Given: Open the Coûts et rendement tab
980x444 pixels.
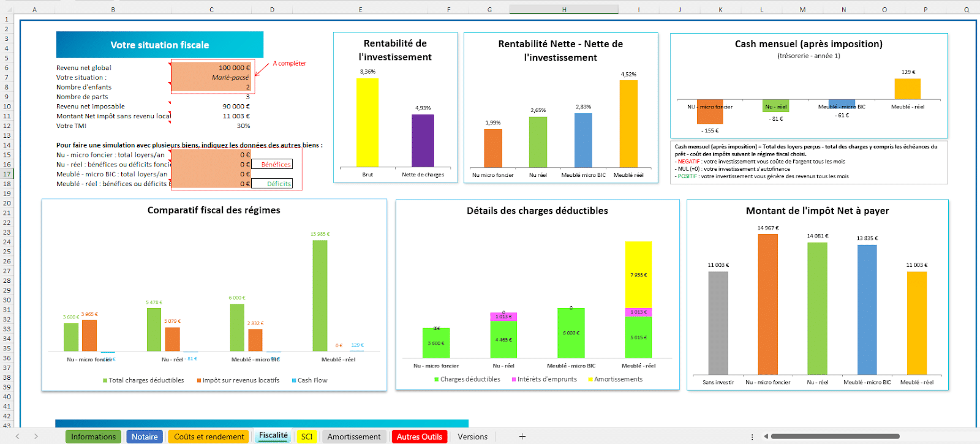Looking at the screenshot, I should [x=209, y=437].
